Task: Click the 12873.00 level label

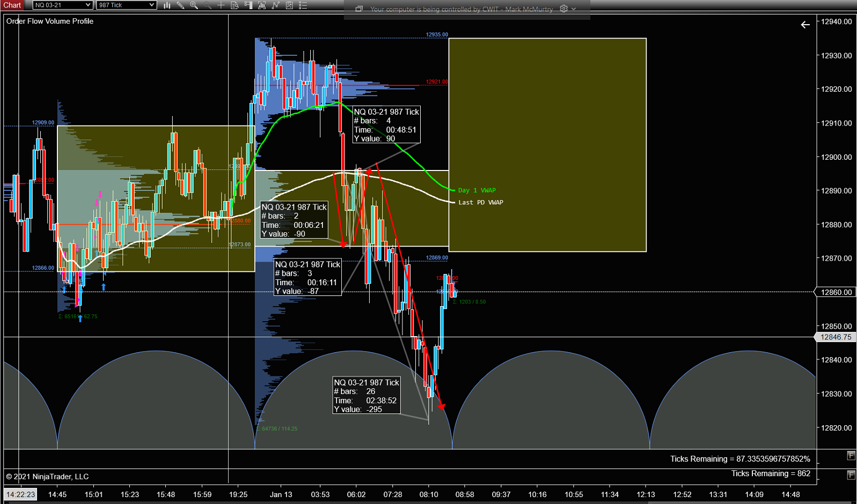Action: 240,244
